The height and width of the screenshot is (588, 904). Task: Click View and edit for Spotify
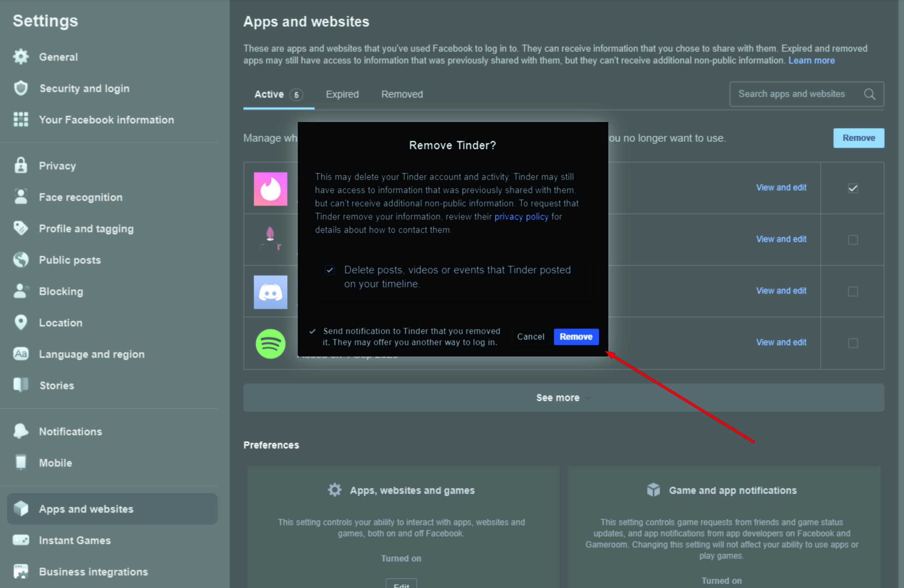tap(781, 342)
